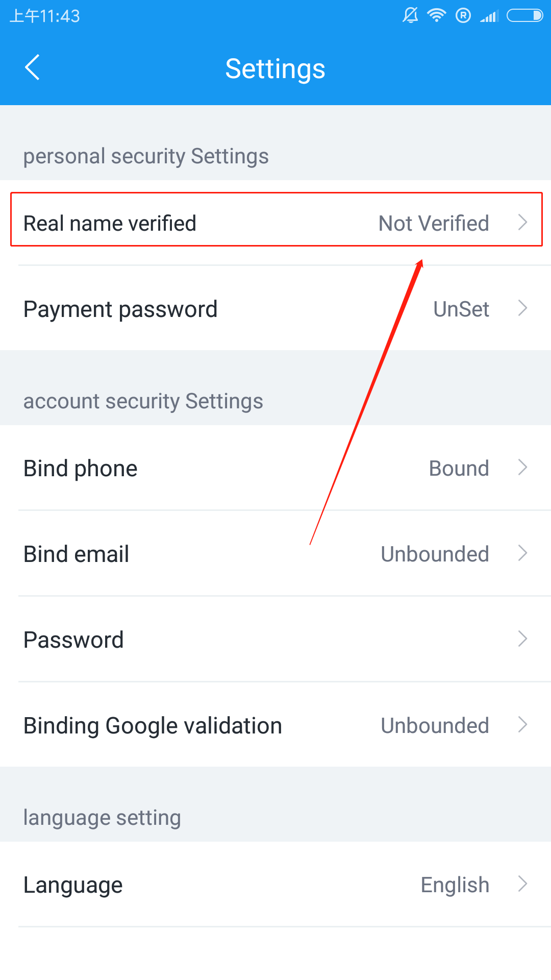Open the Bind email setting
Viewport: 551px width, 980px height.
pos(275,553)
